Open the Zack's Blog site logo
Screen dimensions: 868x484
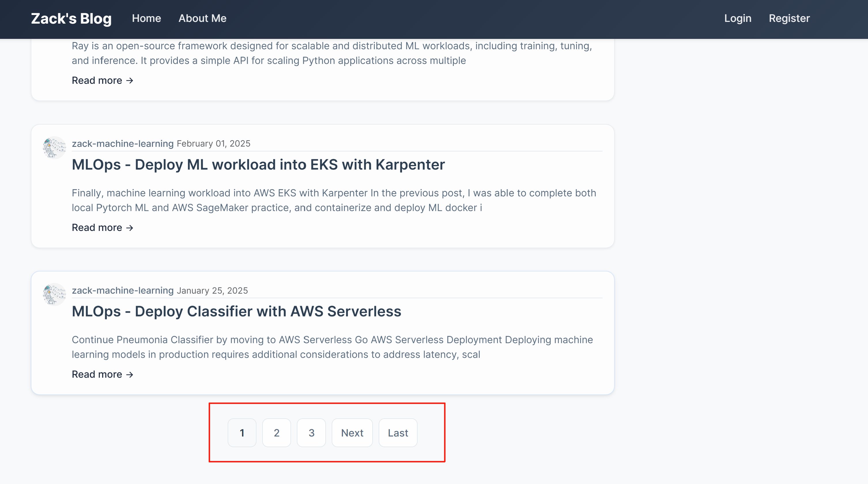(71, 18)
